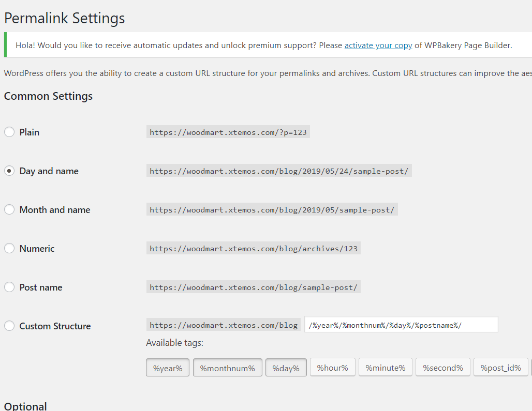The image size is (532, 411).
Task: Click the Numeric archives sample URL
Action: (x=254, y=249)
